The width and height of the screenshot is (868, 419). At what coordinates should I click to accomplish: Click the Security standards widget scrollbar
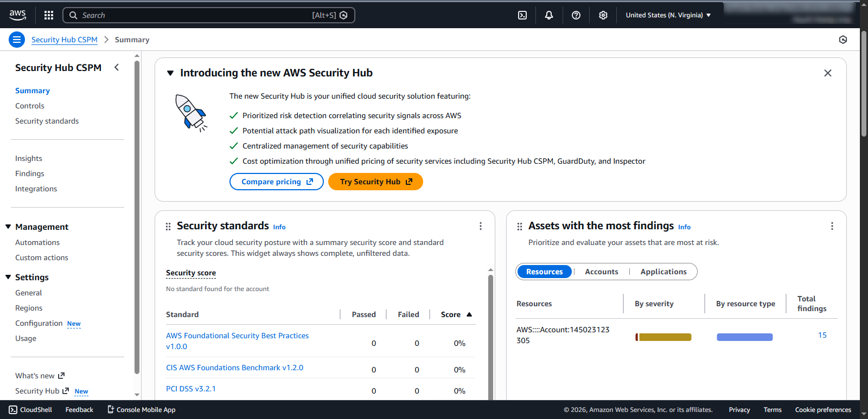(x=490, y=336)
